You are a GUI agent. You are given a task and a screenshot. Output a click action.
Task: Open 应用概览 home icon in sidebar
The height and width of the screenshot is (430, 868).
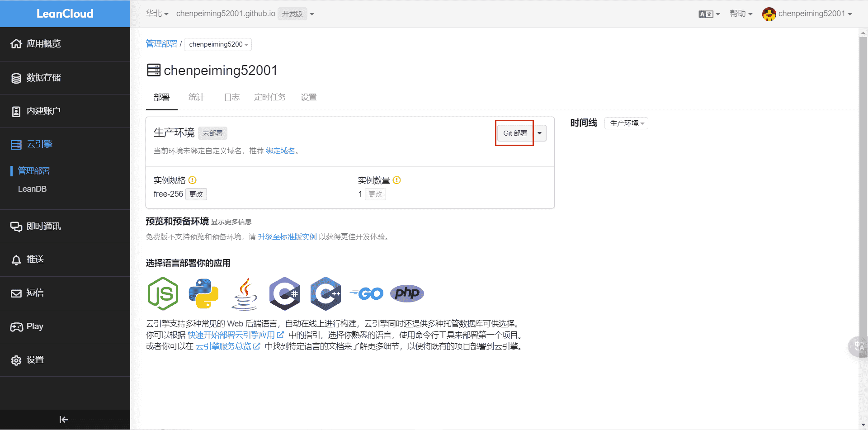click(x=16, y=44)
